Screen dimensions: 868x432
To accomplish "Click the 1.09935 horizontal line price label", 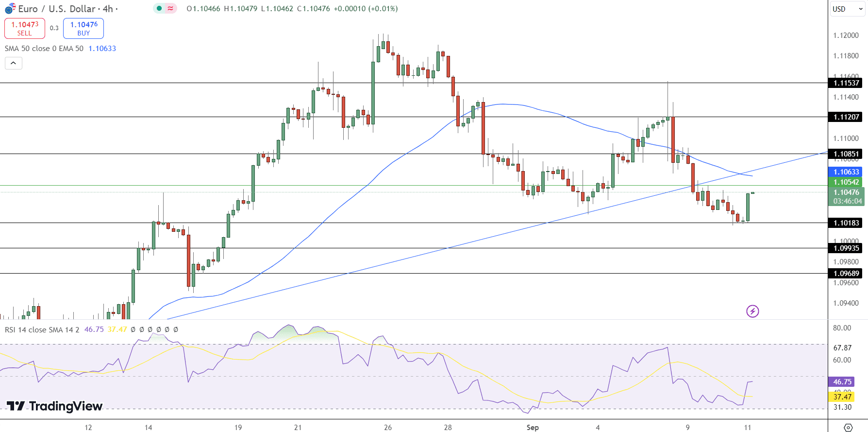I will [x=846, y=248].
